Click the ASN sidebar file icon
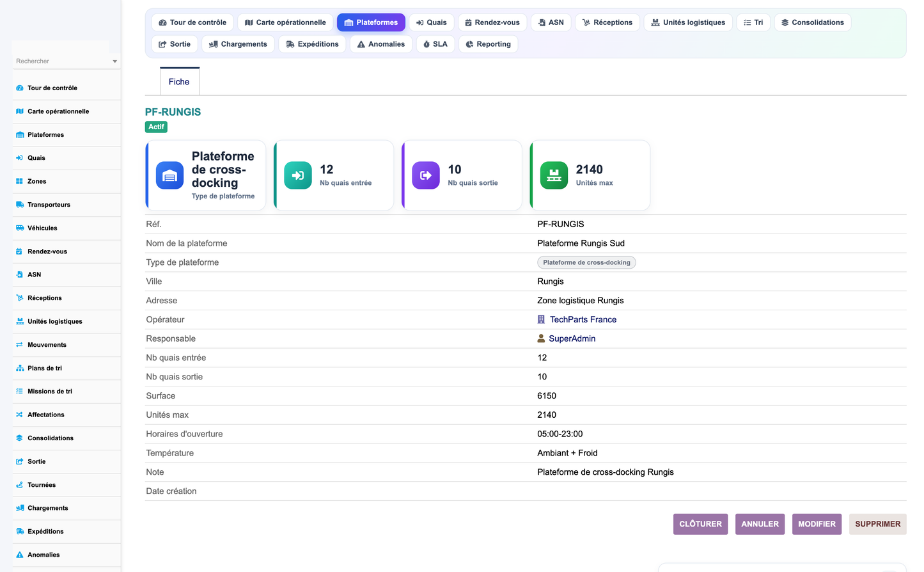Viewport: 924px width, 572px height. tap(20, 275)
